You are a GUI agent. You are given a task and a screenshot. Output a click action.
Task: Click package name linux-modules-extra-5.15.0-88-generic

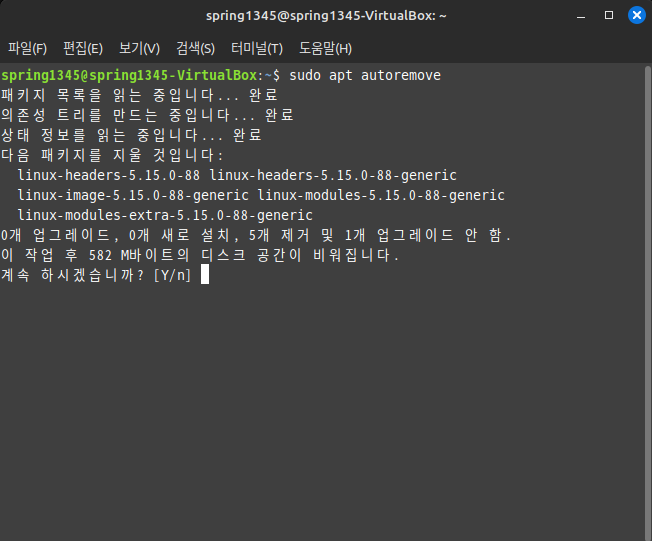(165, 215)
